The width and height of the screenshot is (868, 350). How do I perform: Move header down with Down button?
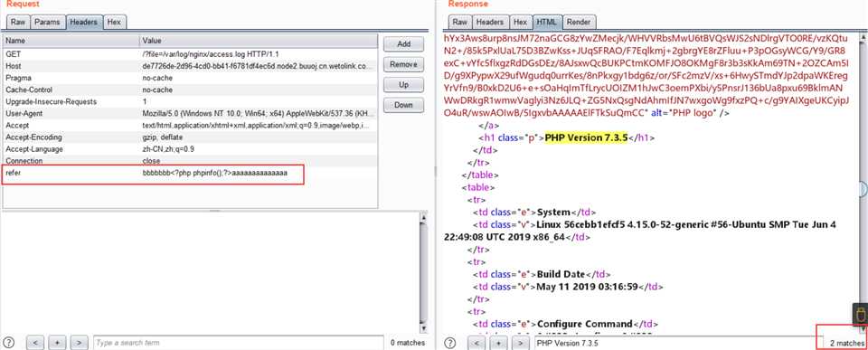point(403,105)
